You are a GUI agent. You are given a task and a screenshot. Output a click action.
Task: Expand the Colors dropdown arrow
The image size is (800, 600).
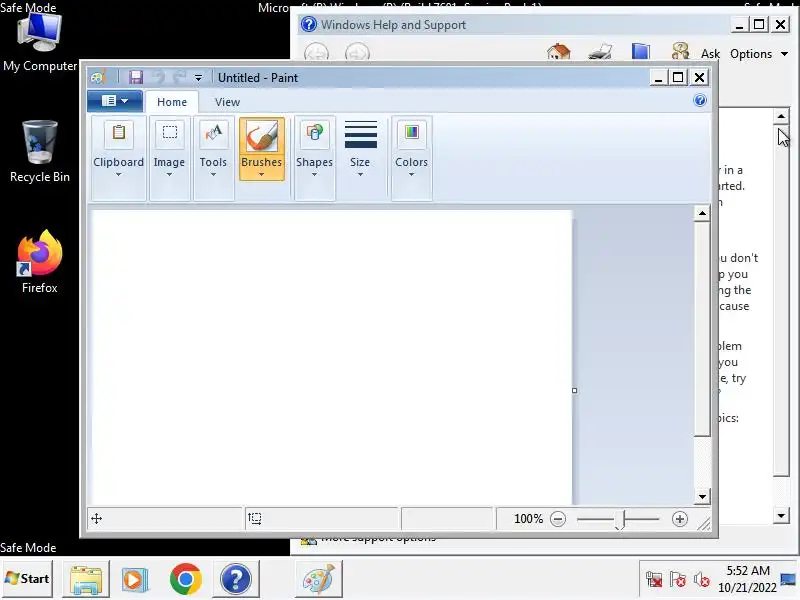point(411,174)
